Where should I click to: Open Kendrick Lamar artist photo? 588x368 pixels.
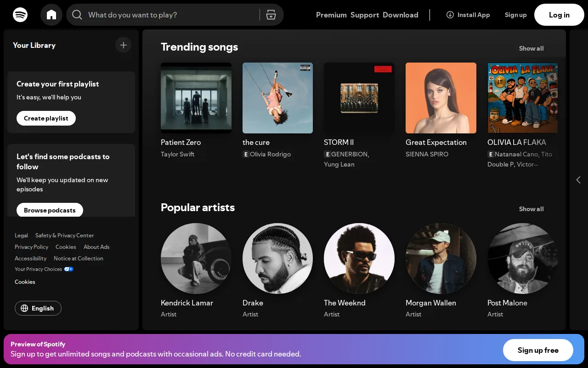click(x=196, y=259)
